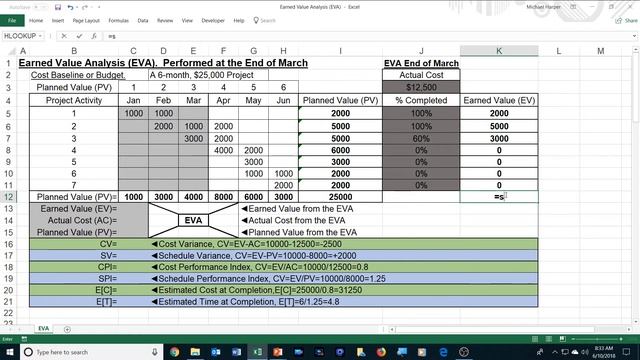Share the workbook via Share button
This screenshot has height=360, width=640.
pos(627,20)
